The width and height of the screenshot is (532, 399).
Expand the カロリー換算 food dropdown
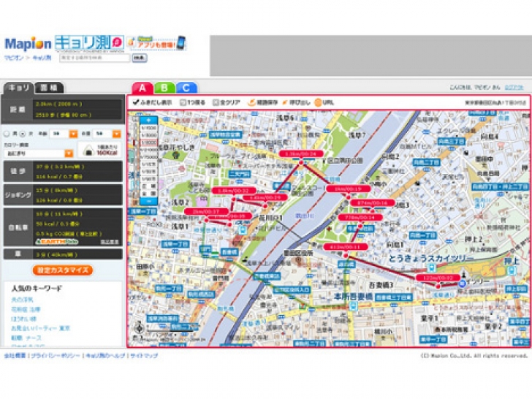[x=69, y=153]
